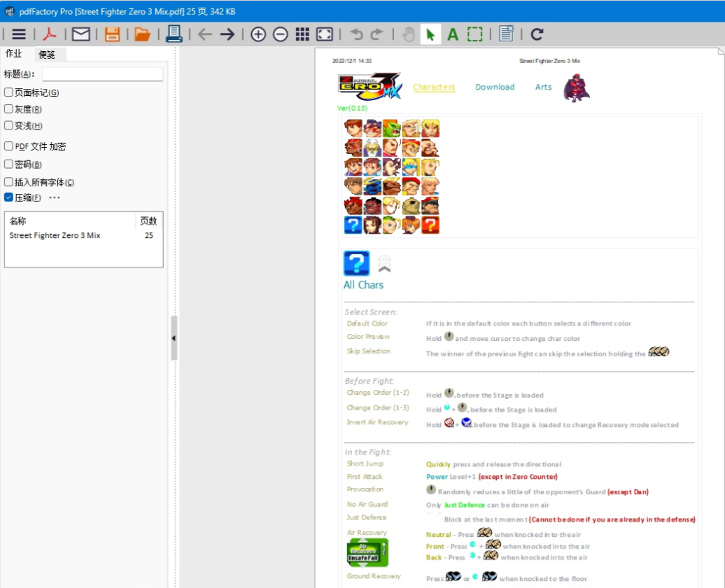Image resolution: width=725 pixels, height=588 pixels.
Task: Click the undo arrow icon
Action: coord(356,34)
